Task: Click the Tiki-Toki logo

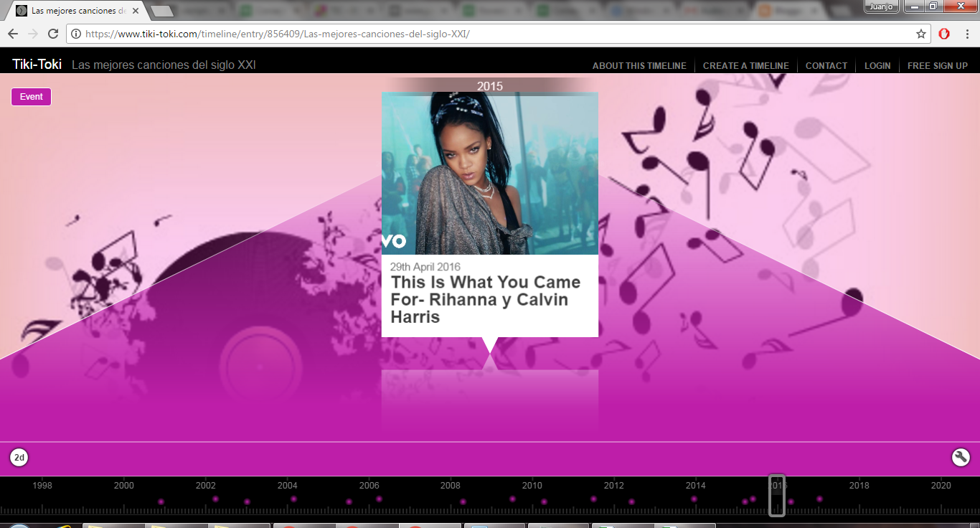Action: coord(37,65)
